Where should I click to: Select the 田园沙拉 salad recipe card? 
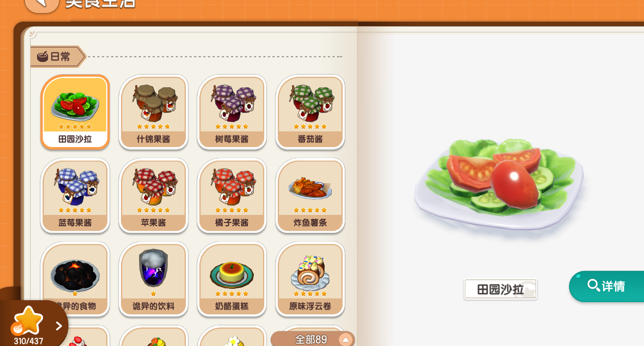[x=75, y=112]
